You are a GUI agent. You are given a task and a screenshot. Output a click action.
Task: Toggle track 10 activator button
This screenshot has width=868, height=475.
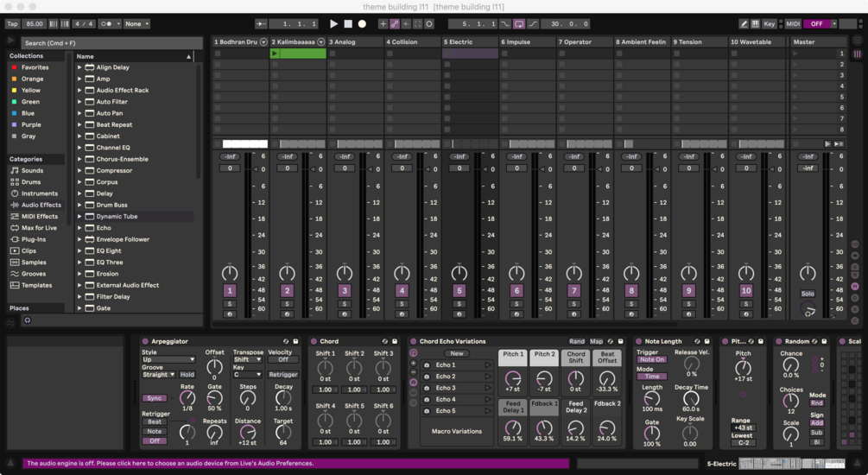tap(745, 291)
